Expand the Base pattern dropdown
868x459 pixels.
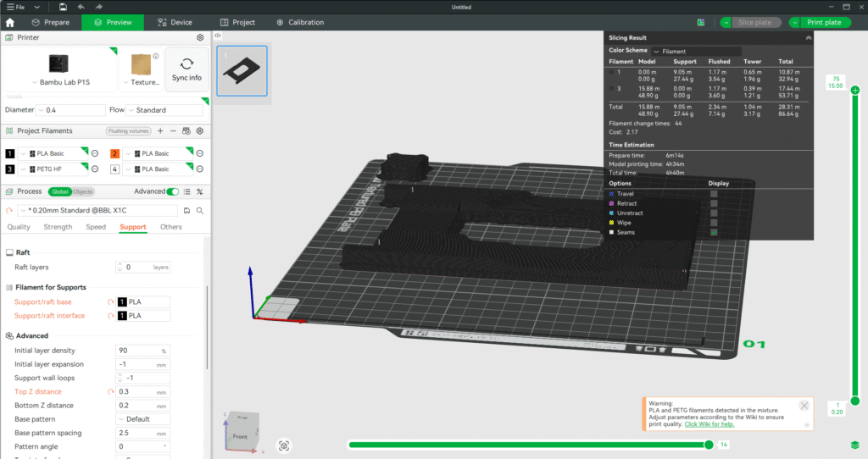[x=142, y=419]
